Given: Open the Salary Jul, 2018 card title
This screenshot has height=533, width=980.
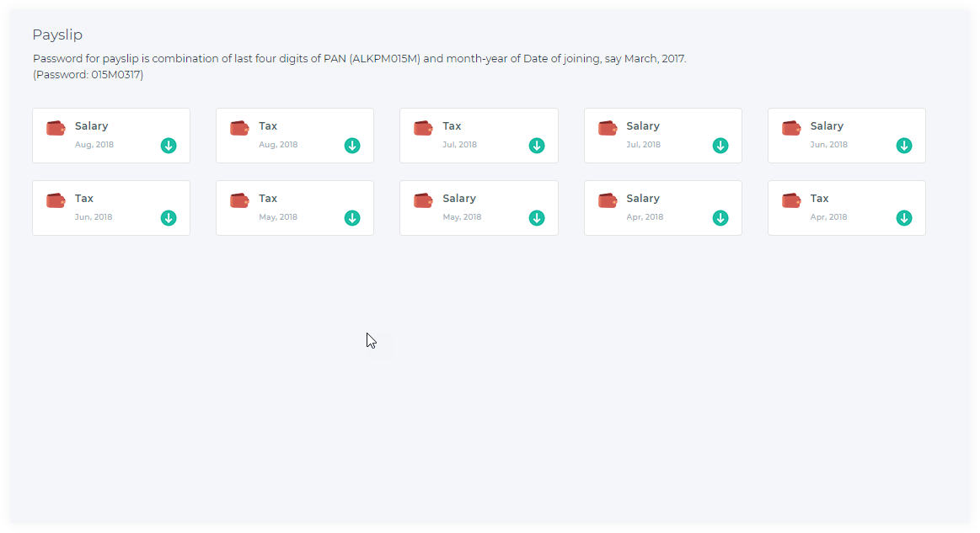Looking at the screenshot, I should pos(642,125).
